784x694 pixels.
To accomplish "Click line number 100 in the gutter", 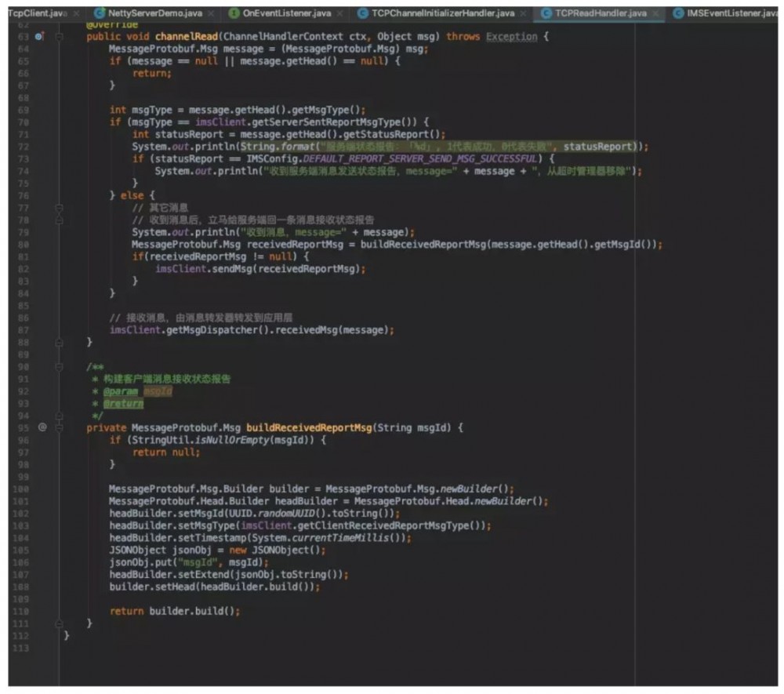I will tap(21, 489).
